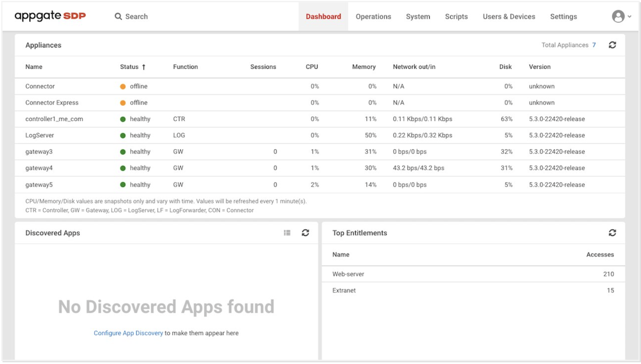Open Discovered Apps list view icon

click(287, 233)
